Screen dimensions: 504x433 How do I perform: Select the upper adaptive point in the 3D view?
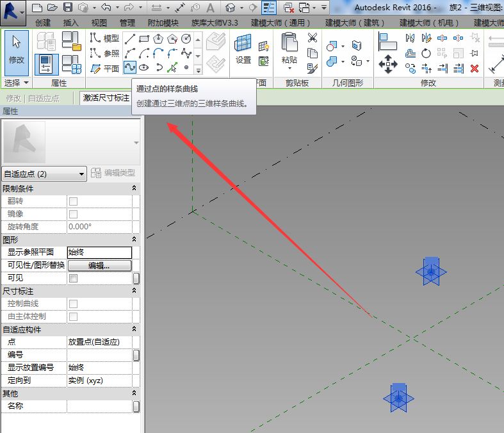[x=431, y=272]
